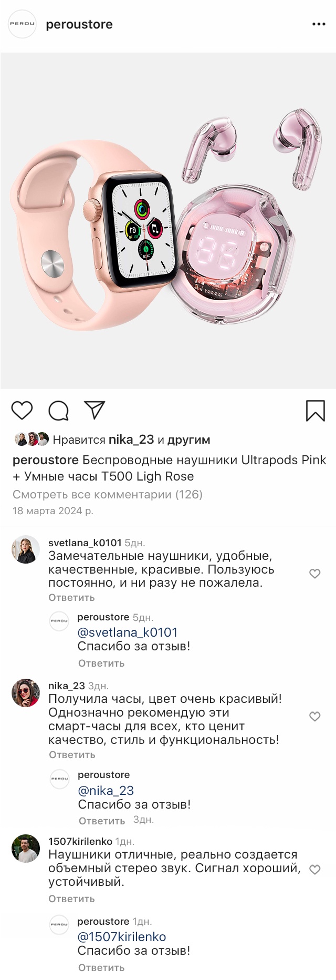
Task: Like 1507kirilenko's comment
Action: (x=315, y=870)
